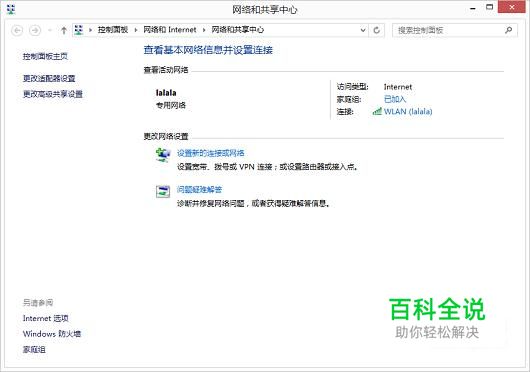Expand the chevron before 控制面板 breadcrumb
Image resolution: width=530 pixels, height=372 pixels.
[90, 30]
